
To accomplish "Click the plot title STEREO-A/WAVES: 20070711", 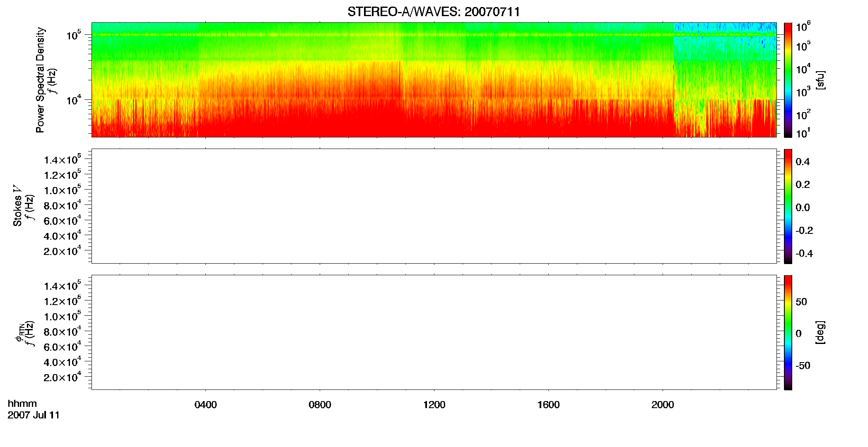I will coord(434,12).
